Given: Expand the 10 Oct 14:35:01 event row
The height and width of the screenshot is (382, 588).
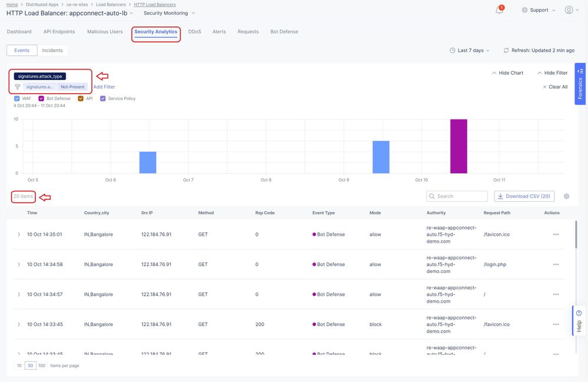Looking at the screenshot, I should click(x=19, y=234).
